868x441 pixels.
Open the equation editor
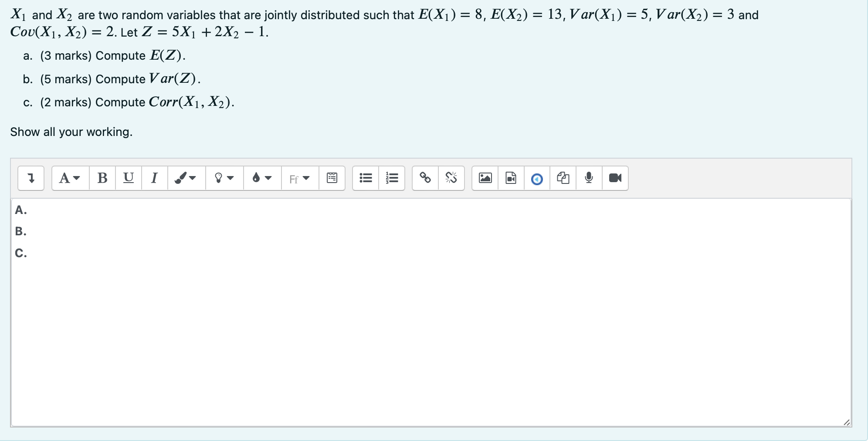click(x=332, y=178)
